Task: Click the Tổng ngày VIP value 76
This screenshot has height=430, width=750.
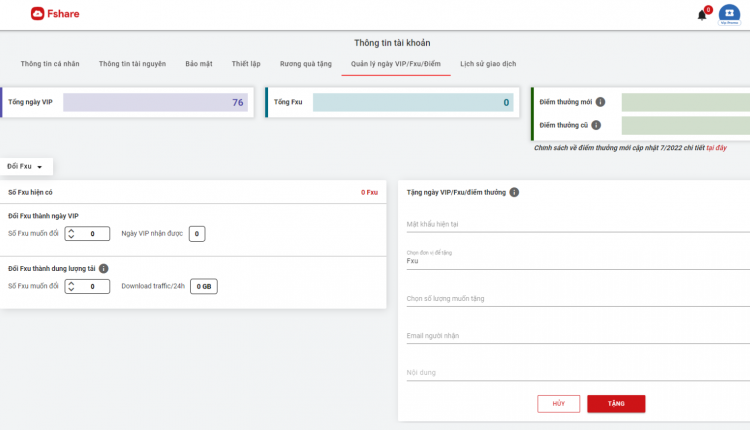Action: tap(238, 102)
